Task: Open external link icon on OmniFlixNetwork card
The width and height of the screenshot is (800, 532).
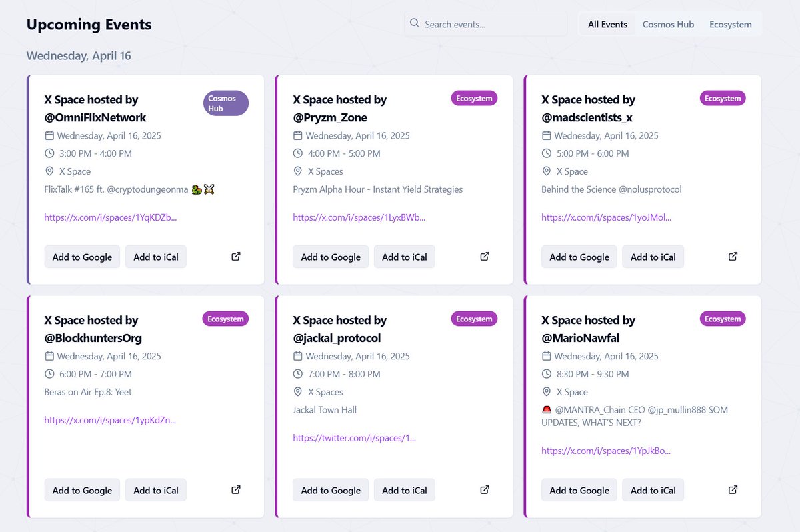Action: point(236,256)
